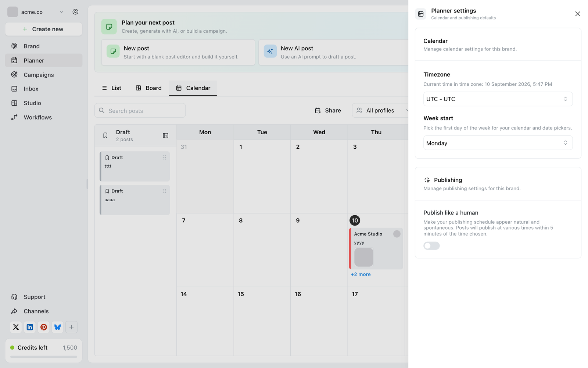The height and width of the screenshot is (368, 588).
Task: Select day 10 on the calendar
Action: click(x=355, y=220)
